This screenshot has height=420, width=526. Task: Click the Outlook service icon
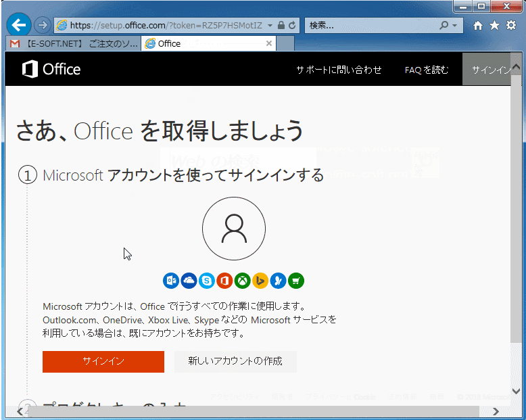tap(171, 281)
